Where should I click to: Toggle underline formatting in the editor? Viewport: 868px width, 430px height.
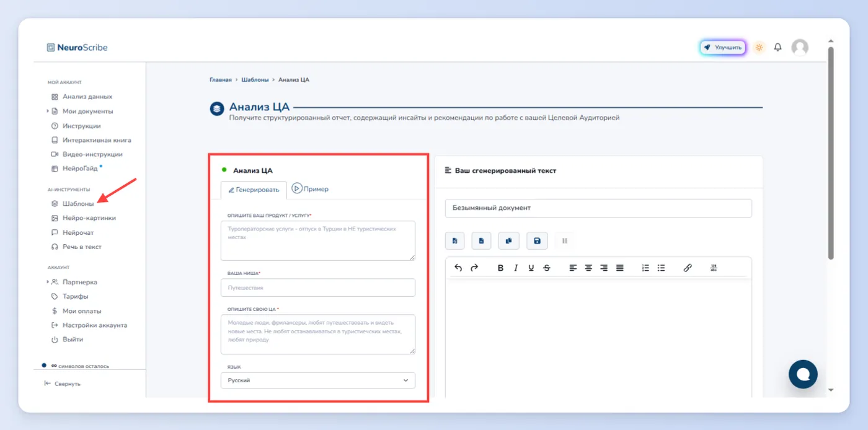click(531, 268)
